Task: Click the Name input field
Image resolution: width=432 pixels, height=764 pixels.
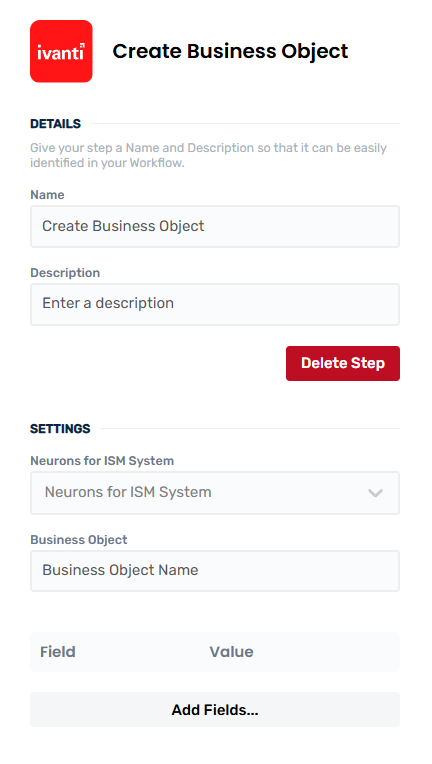Action: coord(215,227)
